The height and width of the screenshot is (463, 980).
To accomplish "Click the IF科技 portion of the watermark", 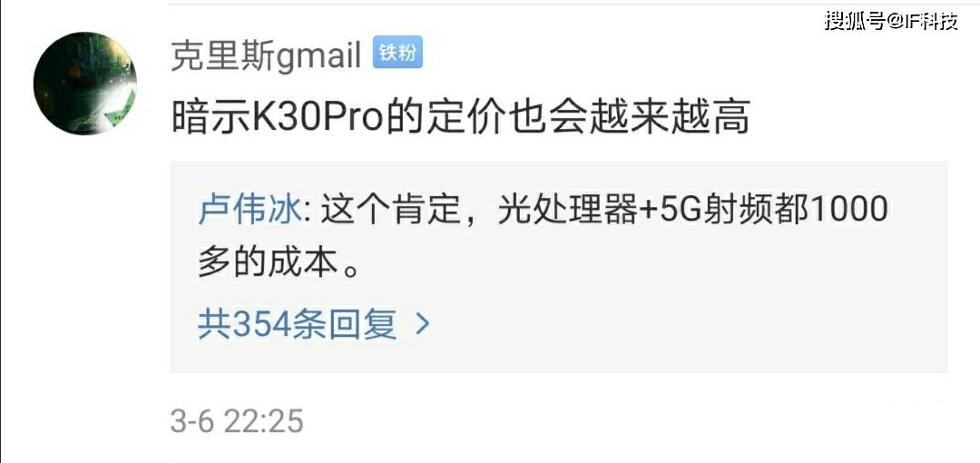I will pos(932,21).
